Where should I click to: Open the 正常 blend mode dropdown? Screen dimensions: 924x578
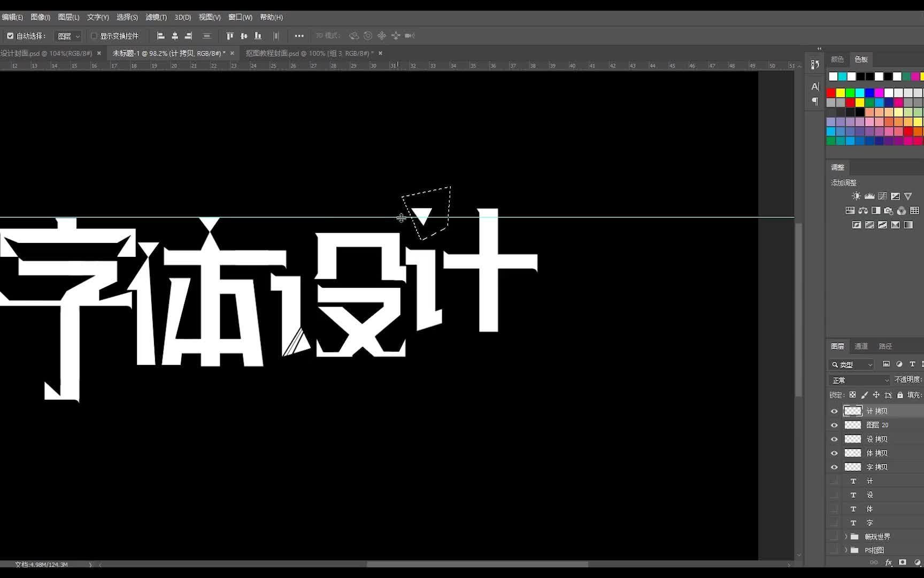pos(858,380)
